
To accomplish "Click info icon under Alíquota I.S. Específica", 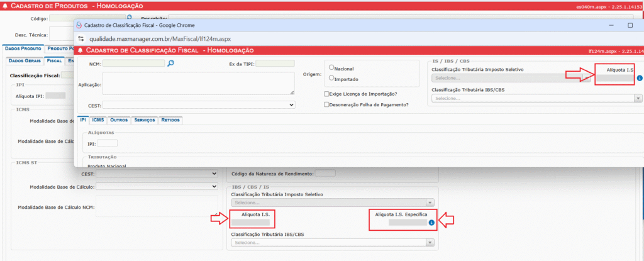I will 432,223.
